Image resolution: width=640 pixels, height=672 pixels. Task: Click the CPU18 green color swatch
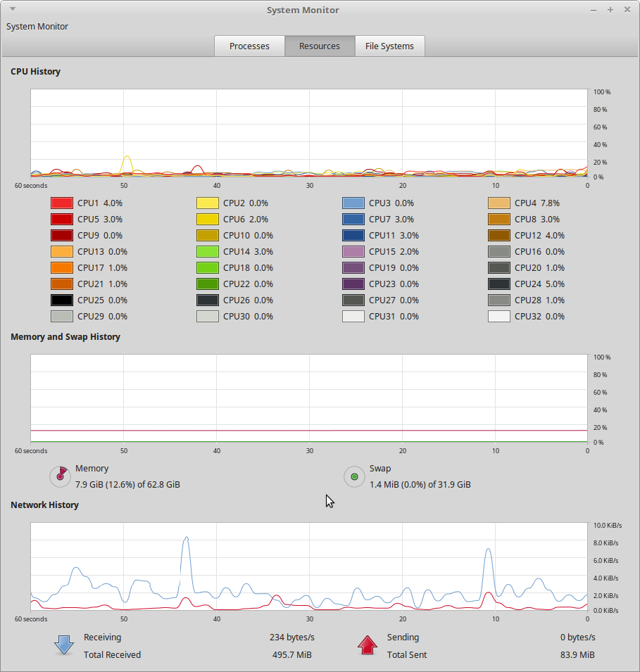pos(208,268)
